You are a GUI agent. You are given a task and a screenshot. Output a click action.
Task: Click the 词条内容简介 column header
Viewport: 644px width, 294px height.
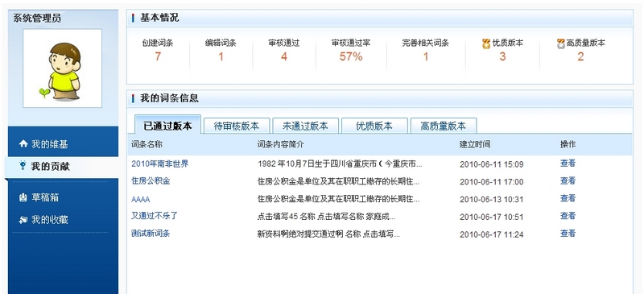[281, 145]
